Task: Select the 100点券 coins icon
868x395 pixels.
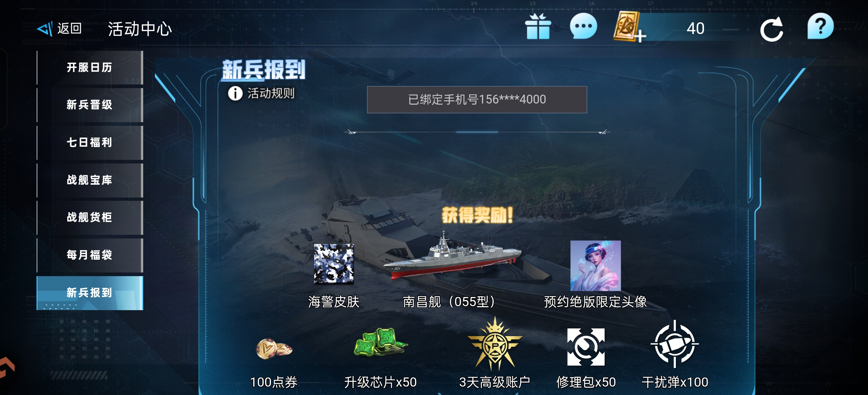Action: click(x=274, y=349)
